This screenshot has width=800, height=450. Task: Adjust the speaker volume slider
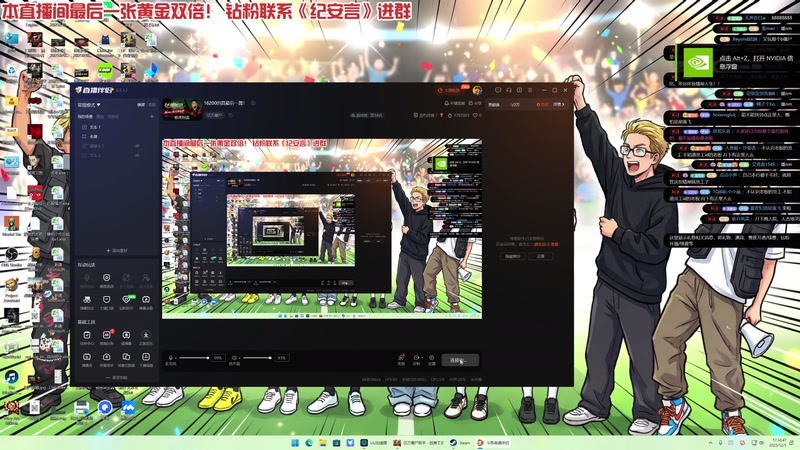(257, 358)
